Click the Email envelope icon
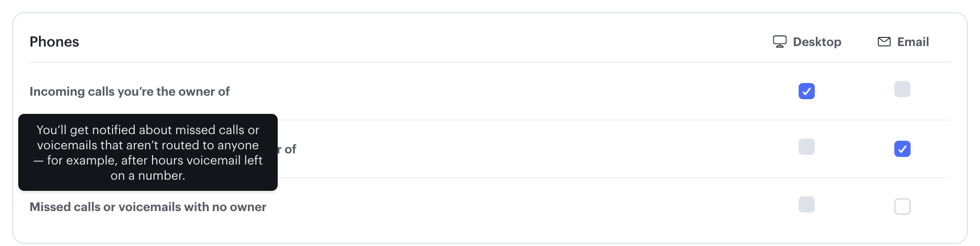This screenshot has height=246, width=980. [884, 42]
